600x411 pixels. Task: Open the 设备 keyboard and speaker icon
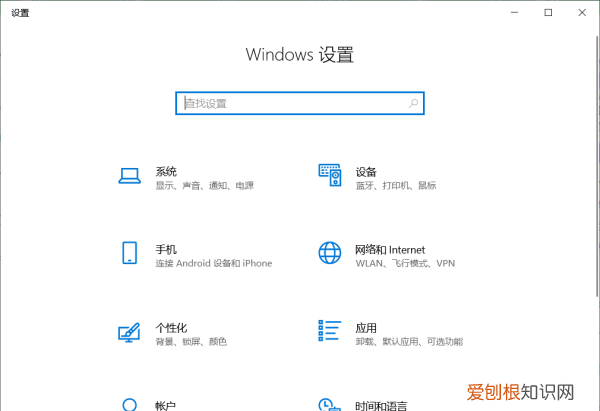click(330, 175)
